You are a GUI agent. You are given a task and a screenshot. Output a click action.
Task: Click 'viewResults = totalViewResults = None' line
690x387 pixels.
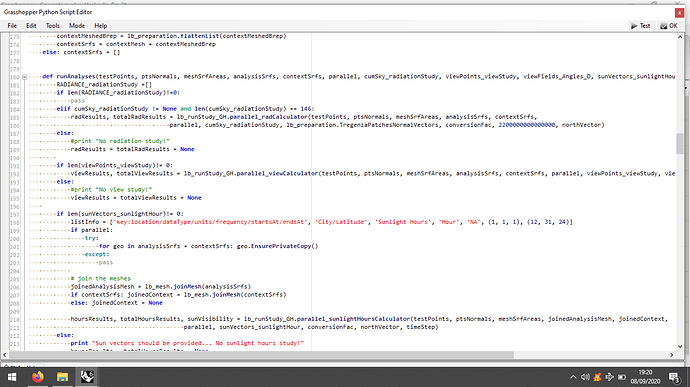pyautogui.click(x=136, y=198)
